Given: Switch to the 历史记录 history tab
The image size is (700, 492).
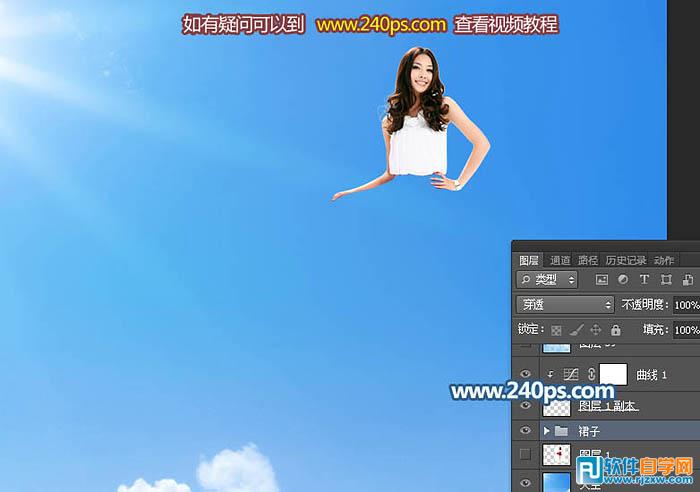Looking at the screenshot, I should coord(627,260).
